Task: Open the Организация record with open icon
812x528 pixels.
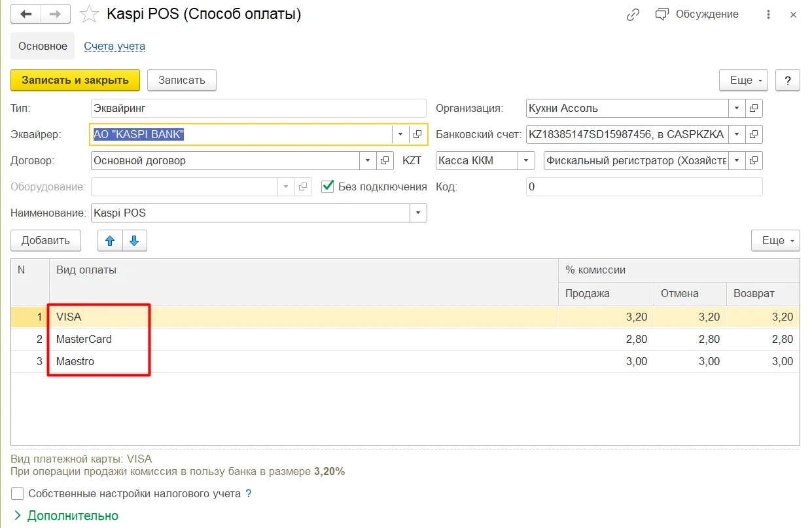Action: [x=754, y=108]
